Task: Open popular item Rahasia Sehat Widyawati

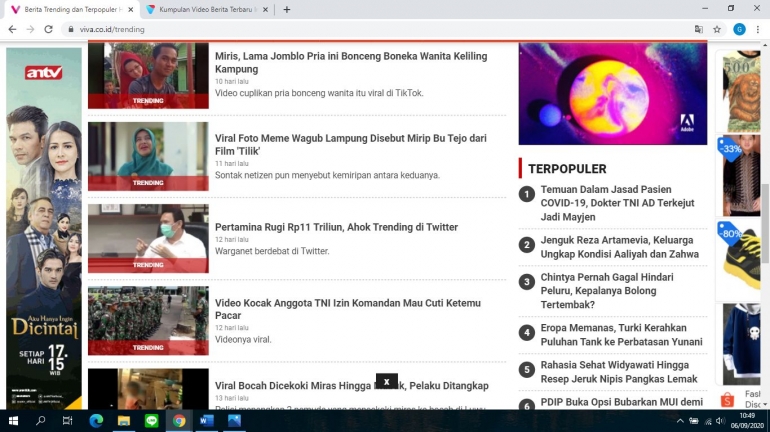Action: tap(619, 372)
